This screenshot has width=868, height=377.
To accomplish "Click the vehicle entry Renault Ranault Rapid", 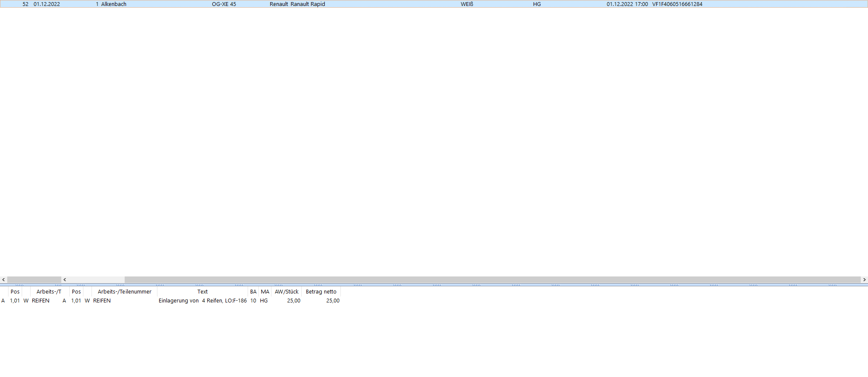I will pos(297,4).
